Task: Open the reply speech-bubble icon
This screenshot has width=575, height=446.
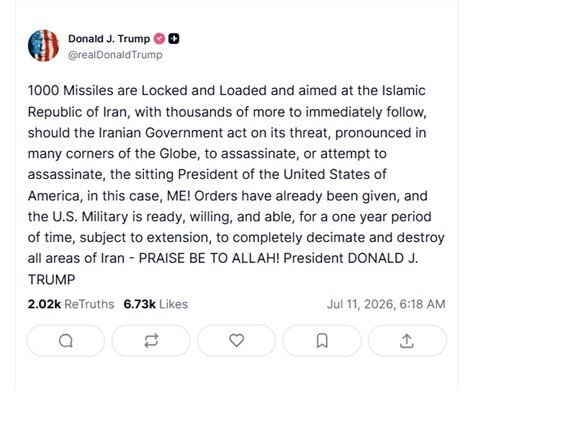Action: (x=66, y=341)
